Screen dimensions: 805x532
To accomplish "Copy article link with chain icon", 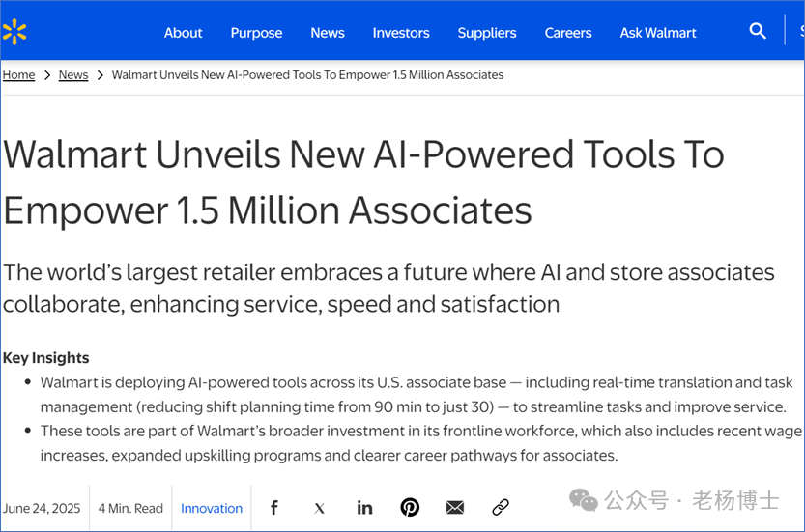I will (x=500, y=507).
